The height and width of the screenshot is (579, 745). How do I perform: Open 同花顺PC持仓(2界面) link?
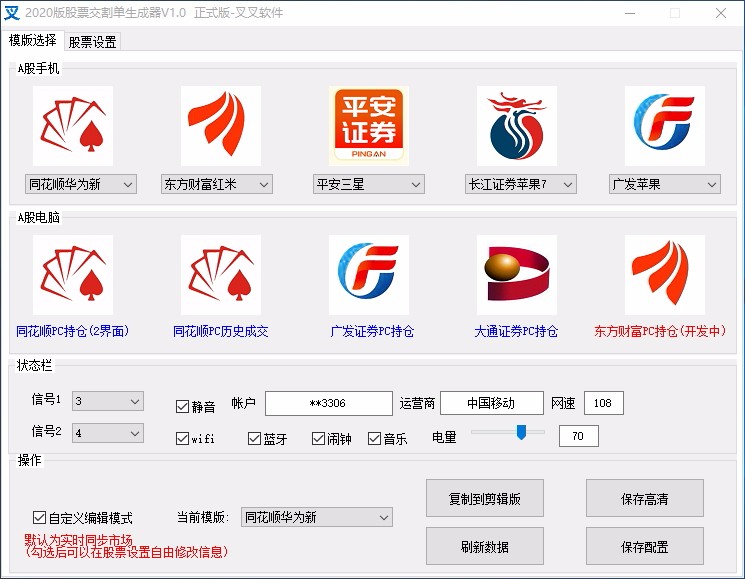(x=73, y=331)
